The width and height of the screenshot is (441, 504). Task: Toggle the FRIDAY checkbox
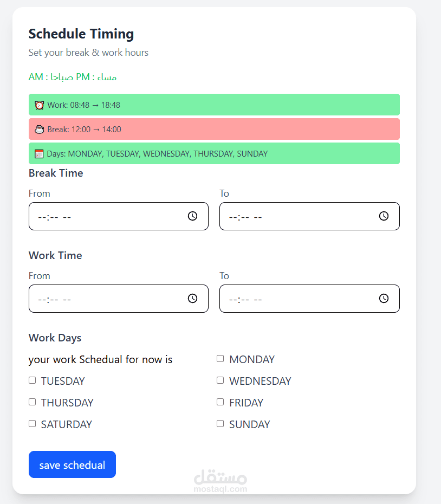coord(220,402)
